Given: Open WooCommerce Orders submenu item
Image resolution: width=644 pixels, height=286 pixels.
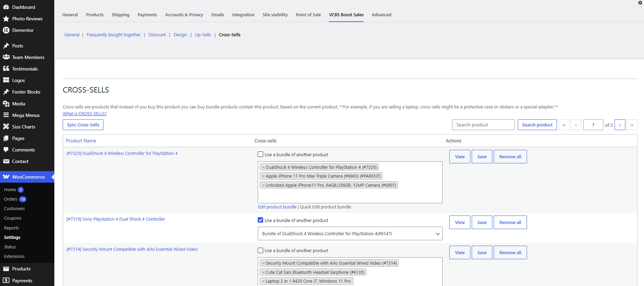Looking at the screenshot, I should [11, 199].
